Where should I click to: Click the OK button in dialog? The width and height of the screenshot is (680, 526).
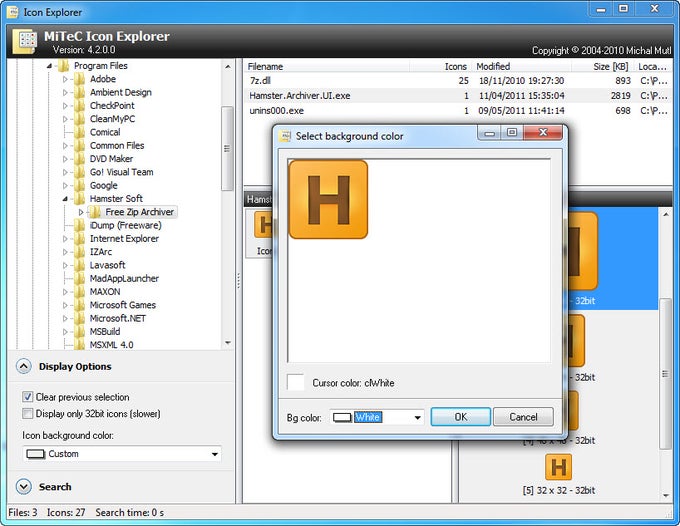coord(461,417)
